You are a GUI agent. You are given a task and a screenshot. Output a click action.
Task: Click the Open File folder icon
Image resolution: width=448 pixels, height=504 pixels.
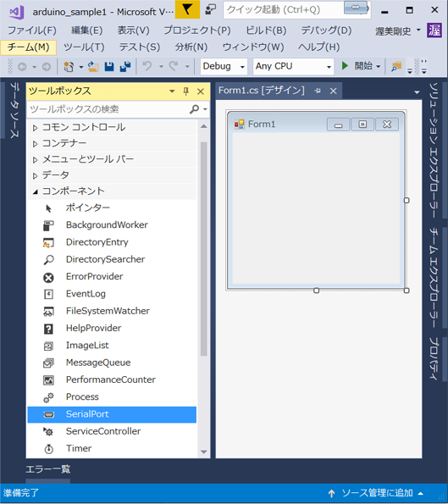(x=93, y=67)
